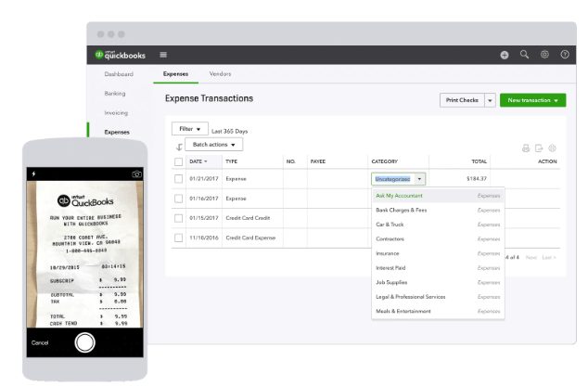588x386 pixels.
Task: Toggle flash icon in phone camera
Action: [33, 174]
